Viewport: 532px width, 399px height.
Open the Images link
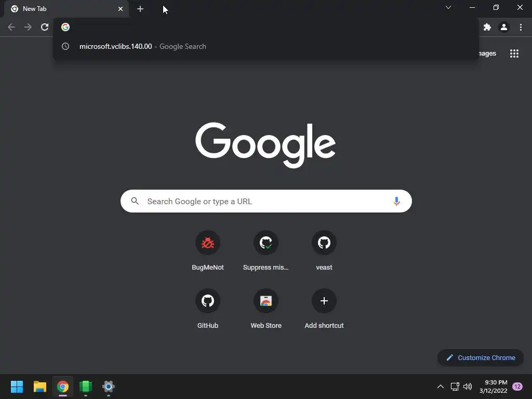click(x=487, y=54)
